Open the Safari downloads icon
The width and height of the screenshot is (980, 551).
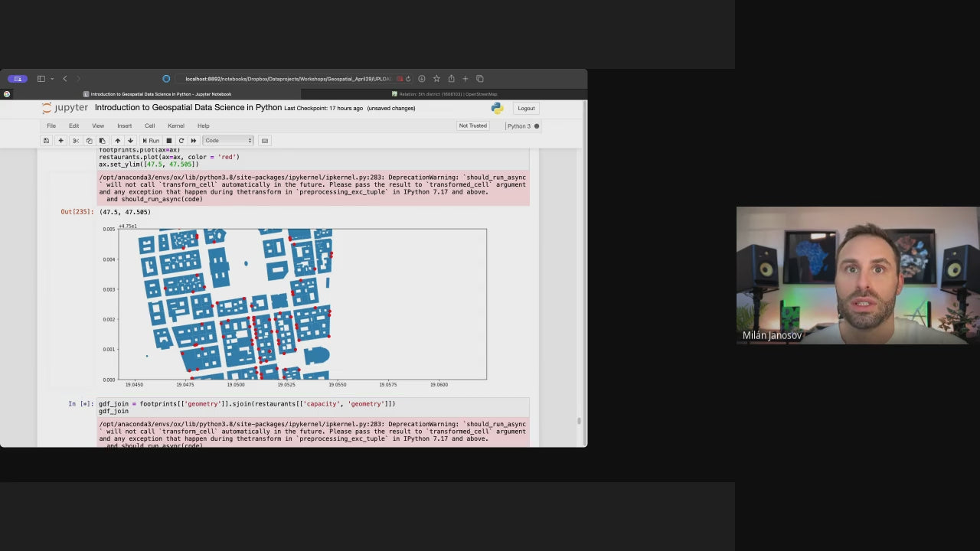[x=422, y=79]
